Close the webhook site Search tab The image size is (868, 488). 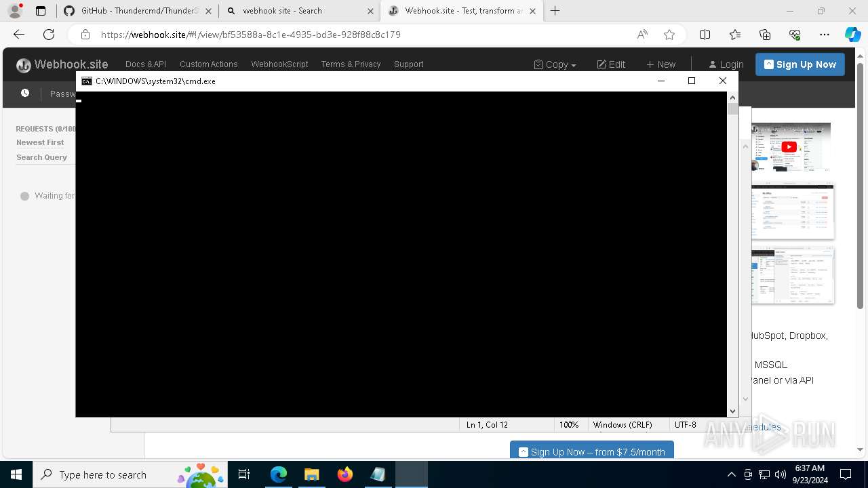click(370, 11)
